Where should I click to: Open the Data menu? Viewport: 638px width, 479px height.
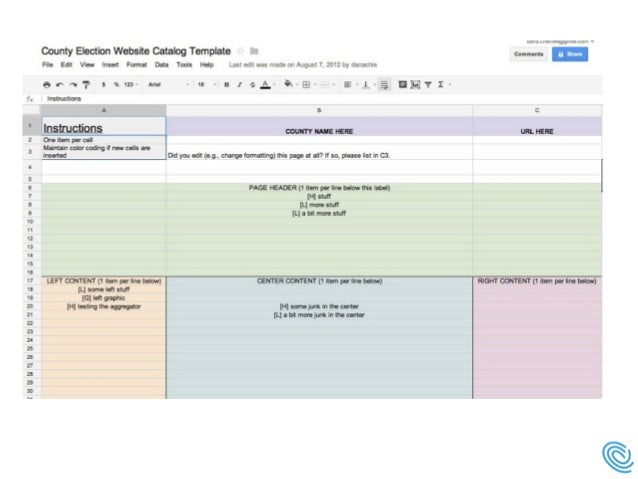pyautogui.click(x=162, y=65)
